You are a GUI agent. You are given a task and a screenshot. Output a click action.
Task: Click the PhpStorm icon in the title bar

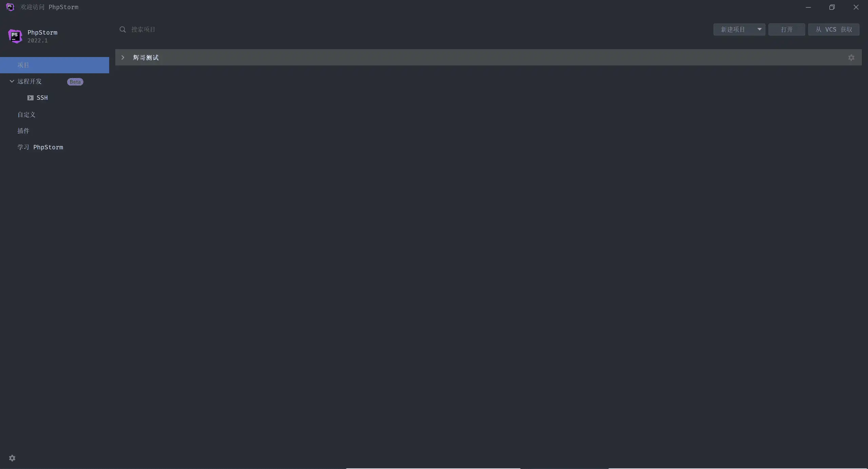10,7
